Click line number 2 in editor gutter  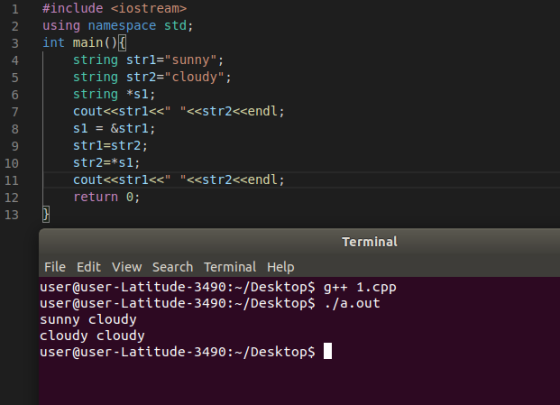[x=15, y=26]
